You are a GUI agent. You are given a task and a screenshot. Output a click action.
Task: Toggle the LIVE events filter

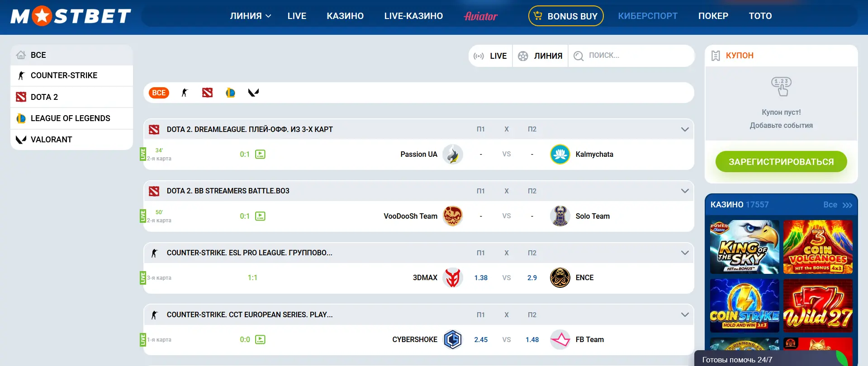tap(490, 56)
